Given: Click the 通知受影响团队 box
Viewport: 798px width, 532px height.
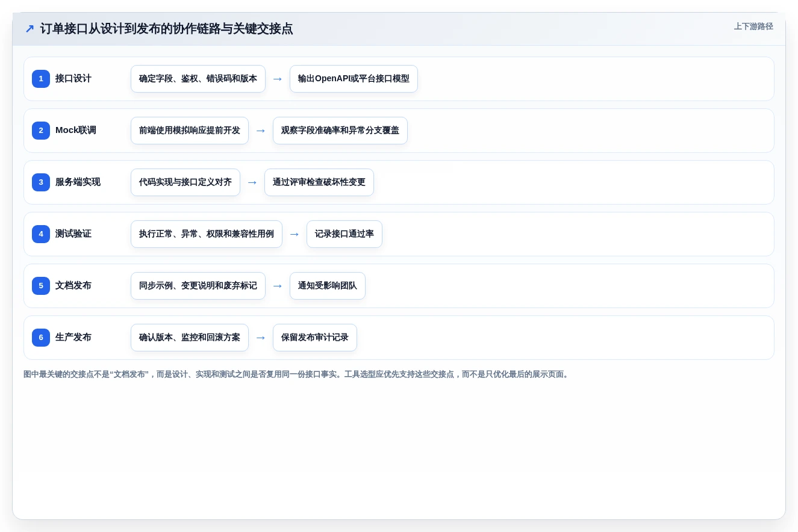Looking at the screenshot, I should coord(328,286).
